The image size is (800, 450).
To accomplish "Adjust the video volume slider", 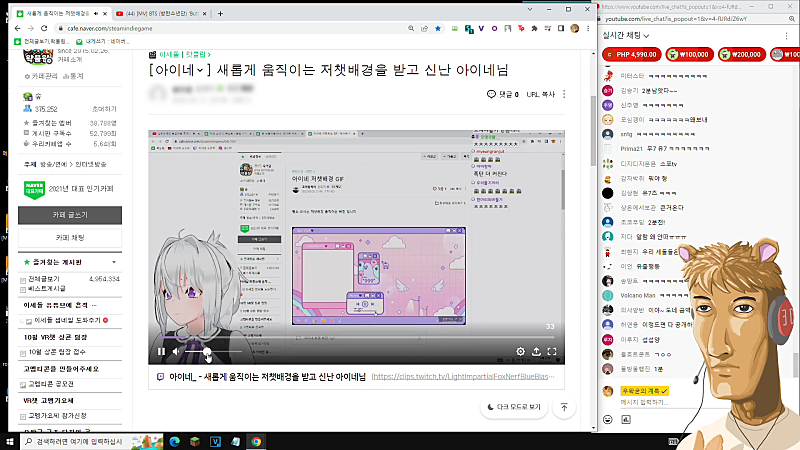I will (x=213, y=351).
